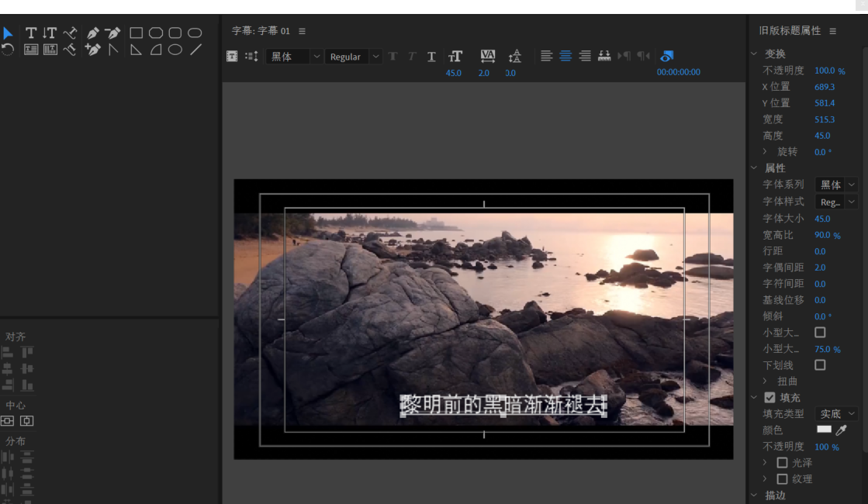Toggle show background video icon
868x504 pixels.
tap(666, 56)
